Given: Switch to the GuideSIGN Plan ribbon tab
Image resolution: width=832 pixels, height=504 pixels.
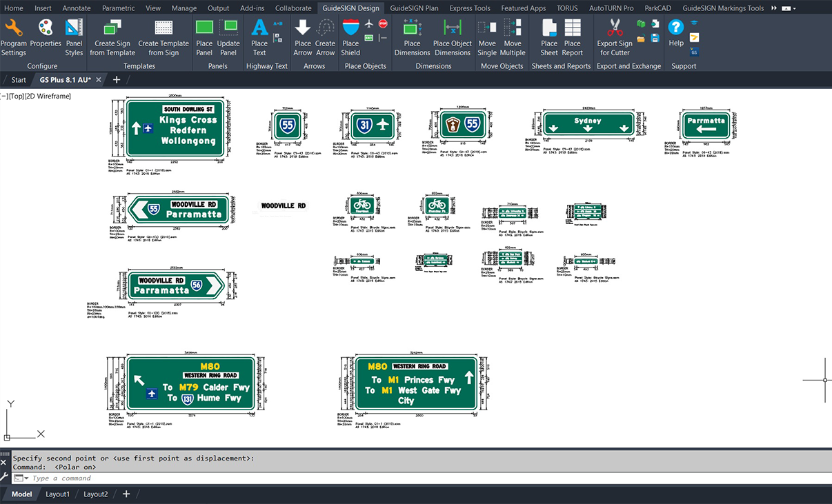Looking at the screenshot, I should (x=414, y=8).
